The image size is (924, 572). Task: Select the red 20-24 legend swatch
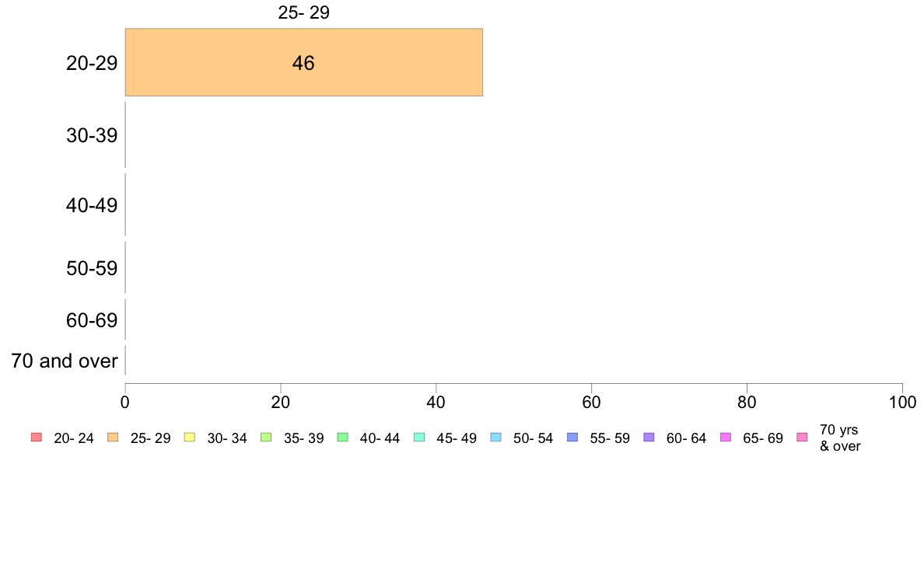point(37,437)
